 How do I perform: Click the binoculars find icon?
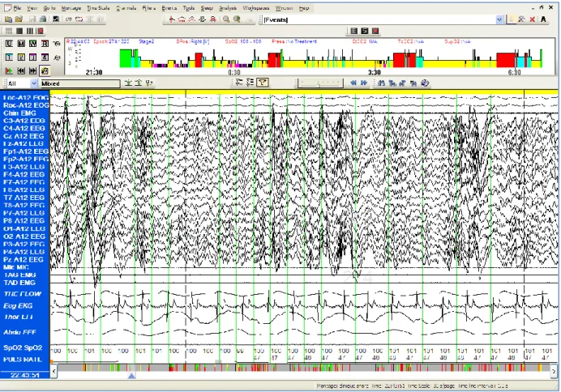[381, 83]
